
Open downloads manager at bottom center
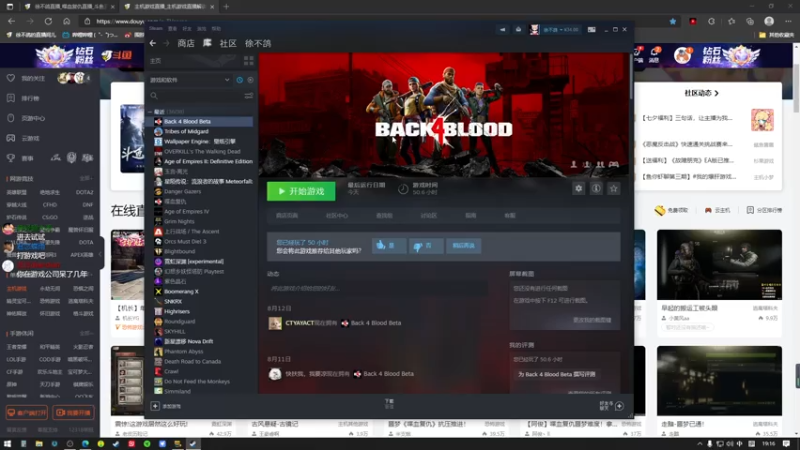coord(389,404)
